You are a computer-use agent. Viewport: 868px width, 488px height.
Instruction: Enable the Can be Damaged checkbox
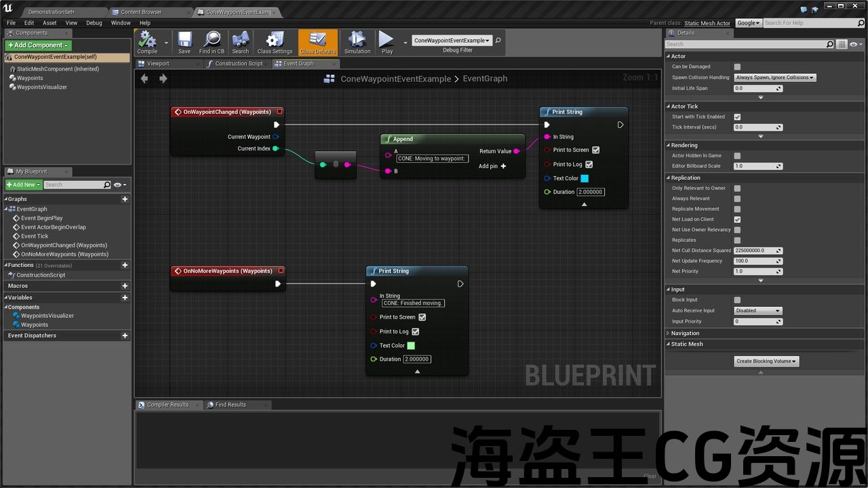[737, 66]
